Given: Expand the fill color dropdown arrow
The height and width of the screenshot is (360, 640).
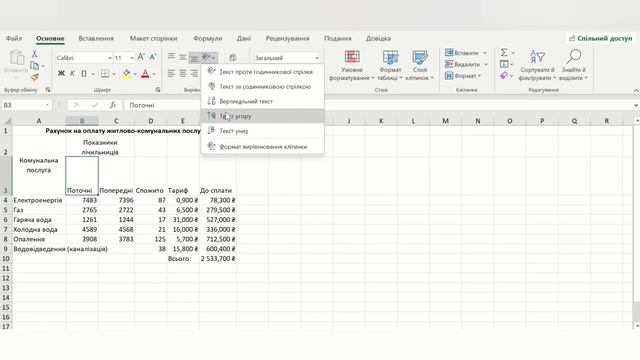Looking at the screenshot, I should (x=135, y=74).
